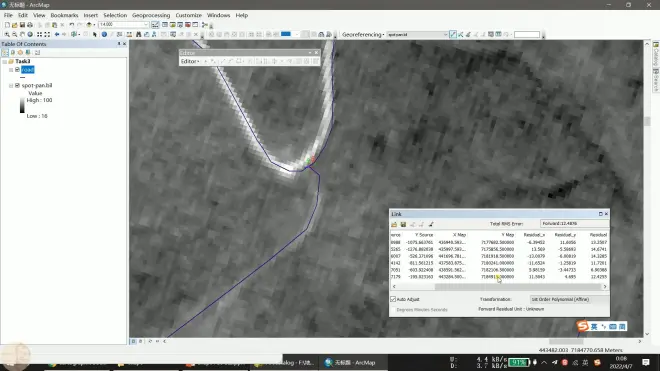Viewport: 660px width, 371px height.
Task: Uncheck the Auto Adjust checkbox
Action: tap(393, 299)
